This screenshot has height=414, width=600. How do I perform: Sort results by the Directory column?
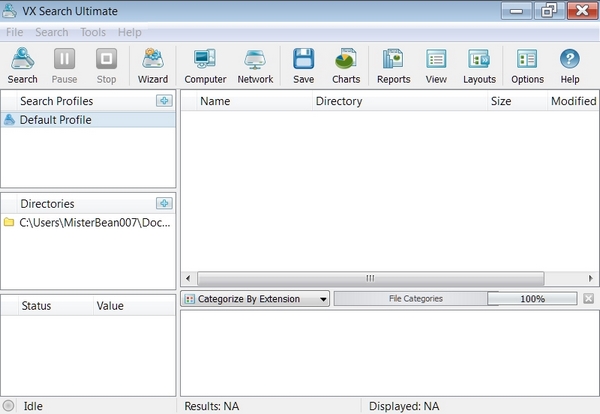(400, 101)
